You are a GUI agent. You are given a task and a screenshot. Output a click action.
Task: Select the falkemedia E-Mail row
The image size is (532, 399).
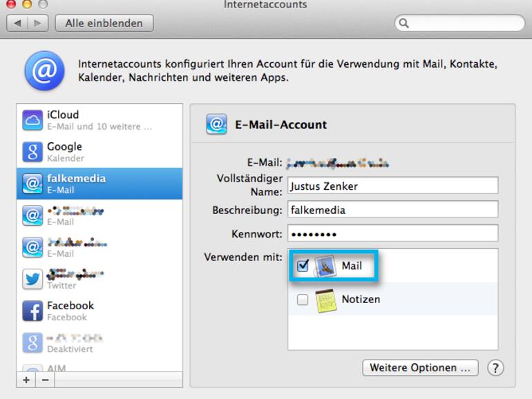coord(99,184)
